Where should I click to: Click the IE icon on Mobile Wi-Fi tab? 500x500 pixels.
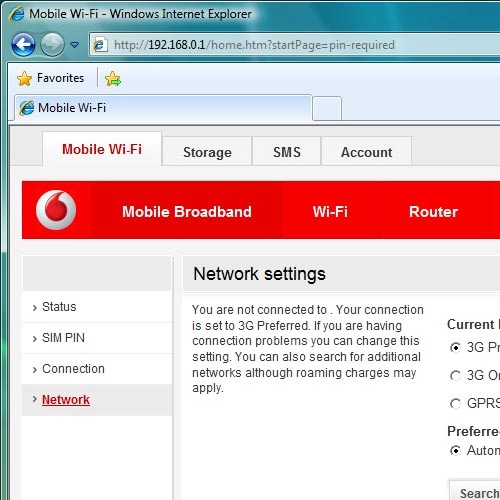pos(27,108)
